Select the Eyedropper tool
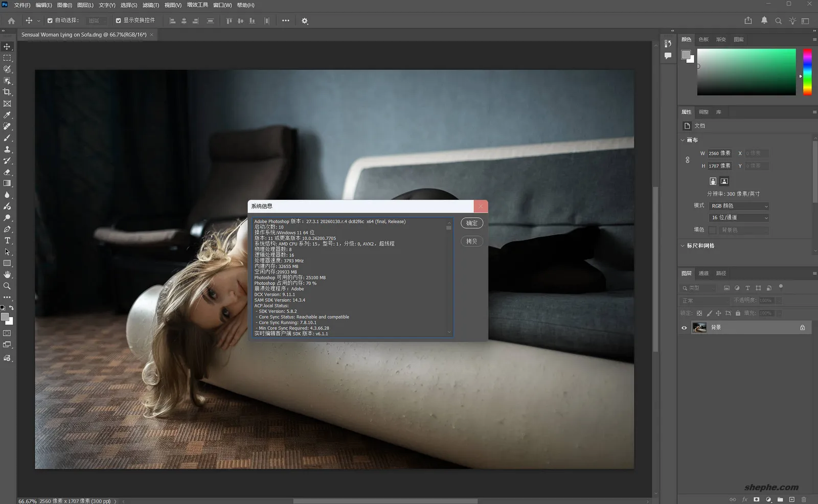Image resolution: width=818 pixels, height=504 pixels. (x=7, y=114)
